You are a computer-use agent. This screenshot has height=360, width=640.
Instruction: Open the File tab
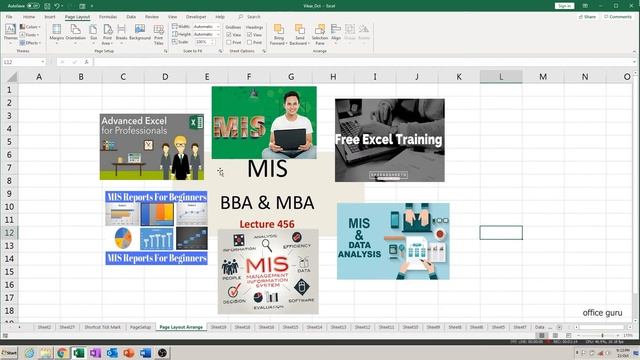click(9, 17)
